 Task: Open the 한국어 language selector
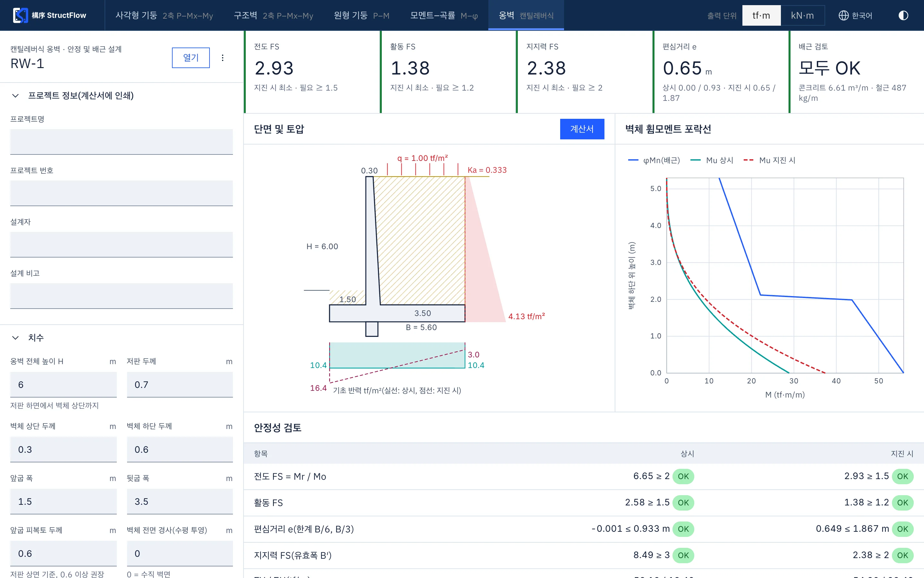click(x=856, y=15)
